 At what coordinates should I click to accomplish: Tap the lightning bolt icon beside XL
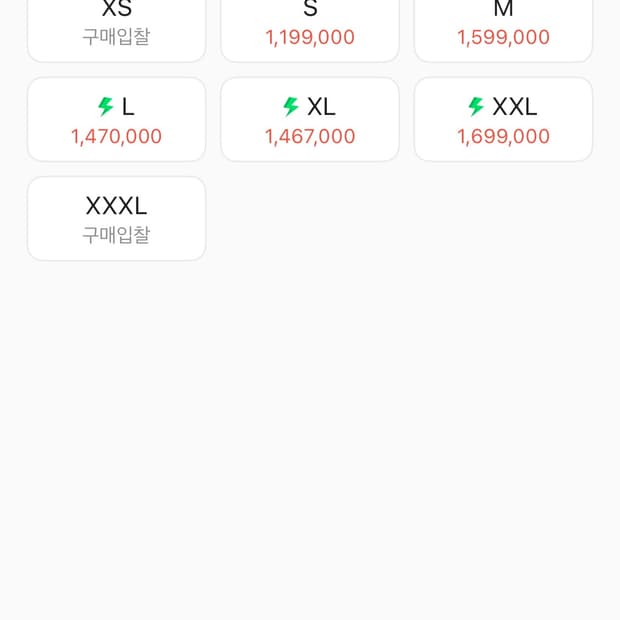pyautogui.click(x=291, y=107)
